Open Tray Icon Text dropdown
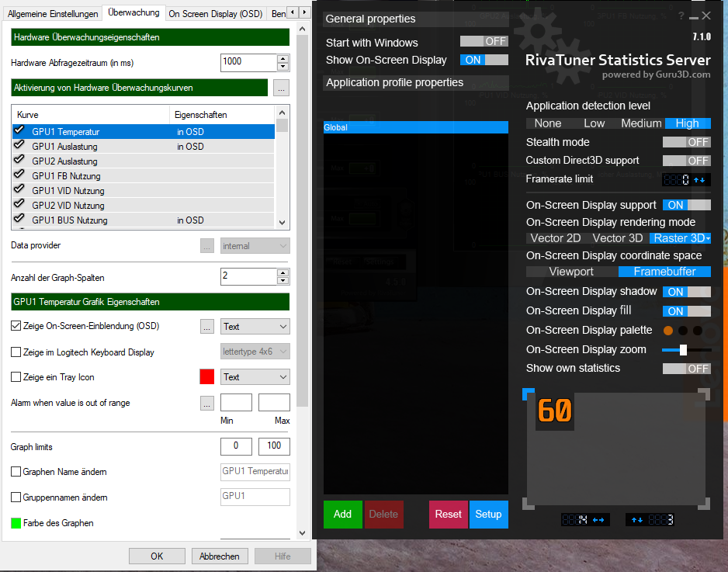The image size is (728, 572). coord(255,377)
